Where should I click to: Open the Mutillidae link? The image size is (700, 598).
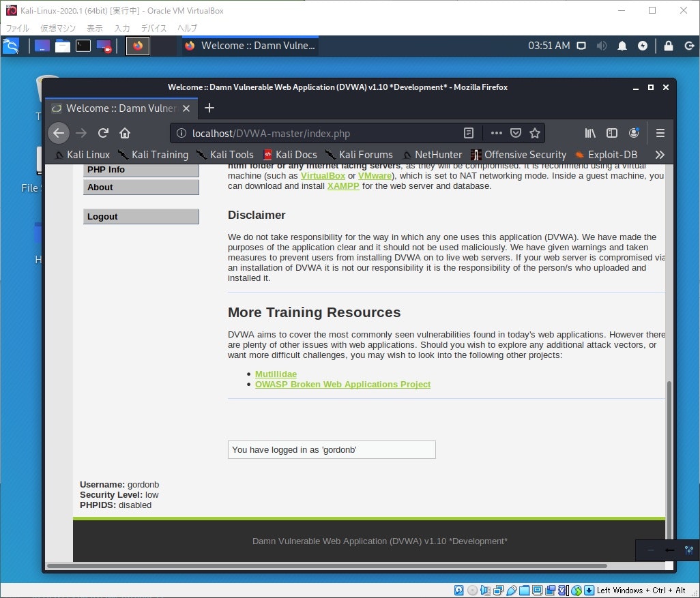[276, 374]
